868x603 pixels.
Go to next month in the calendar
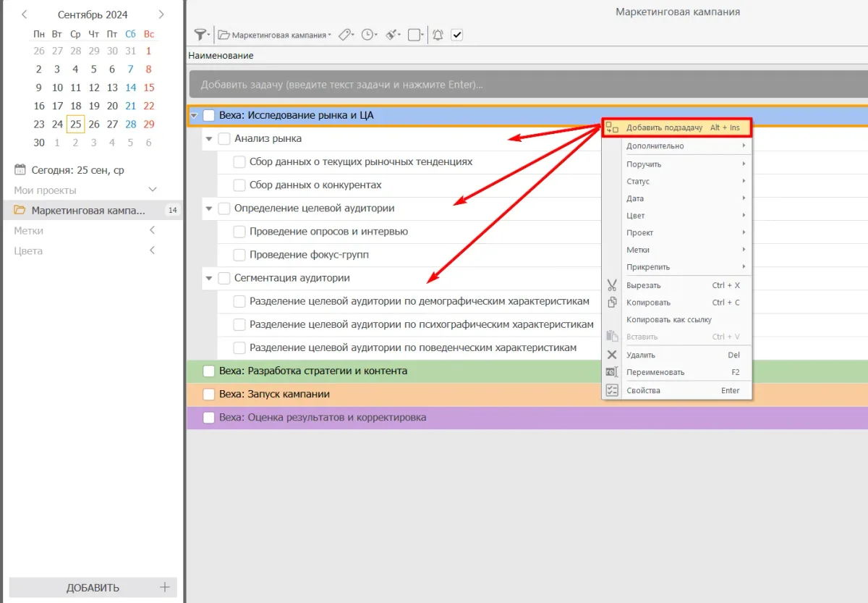click(x=161, y=14)
